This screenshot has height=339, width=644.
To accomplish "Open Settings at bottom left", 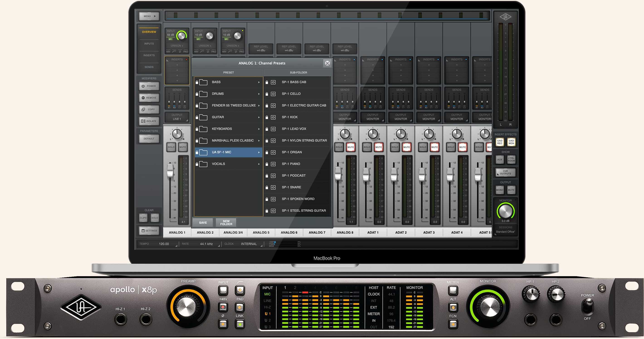I will (149, 231).
